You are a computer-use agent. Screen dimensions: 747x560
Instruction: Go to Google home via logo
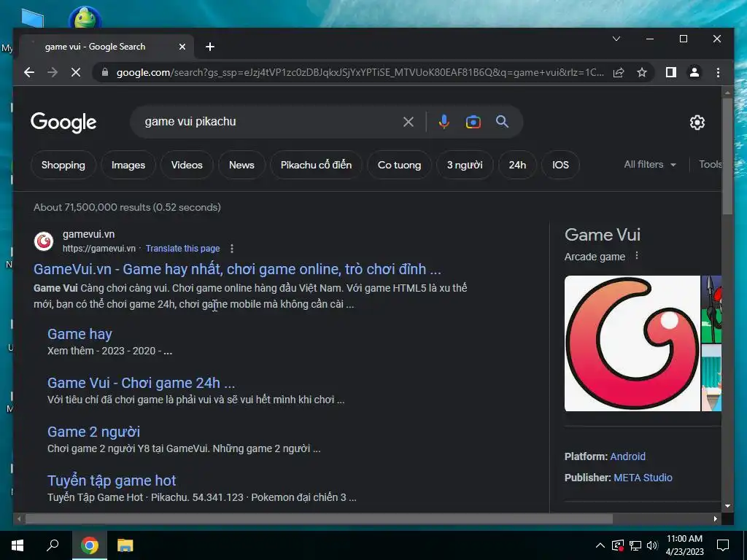point(63,122)
